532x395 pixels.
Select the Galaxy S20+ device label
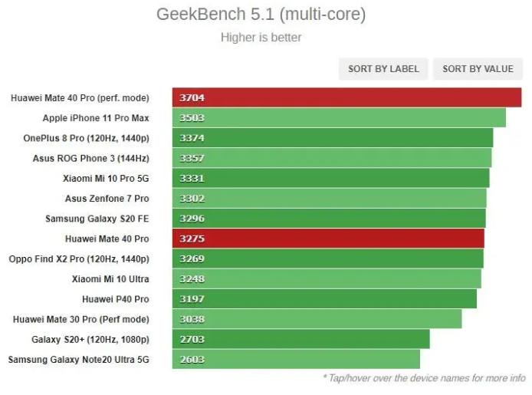click(x=90, y=339)
